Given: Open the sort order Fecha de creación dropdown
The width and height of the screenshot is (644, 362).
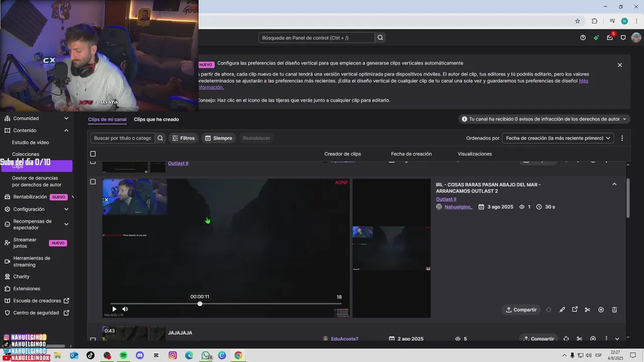Looking at the screenshot, I should pyautogui.click(x=558, y=138).
